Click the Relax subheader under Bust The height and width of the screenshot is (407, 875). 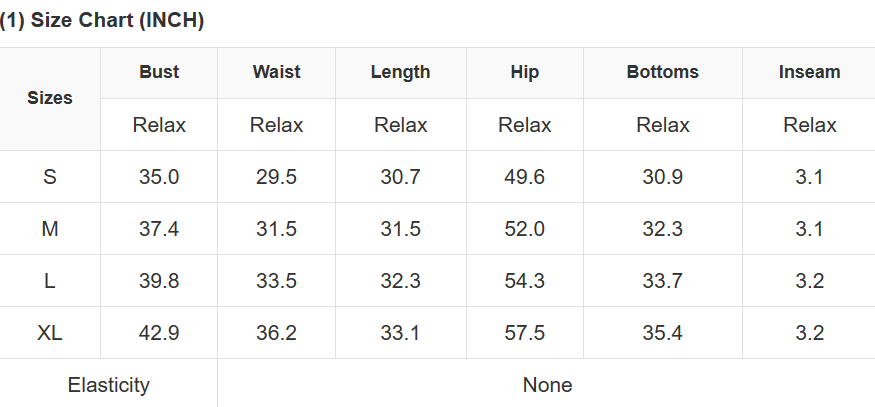[x=159, y=125]
